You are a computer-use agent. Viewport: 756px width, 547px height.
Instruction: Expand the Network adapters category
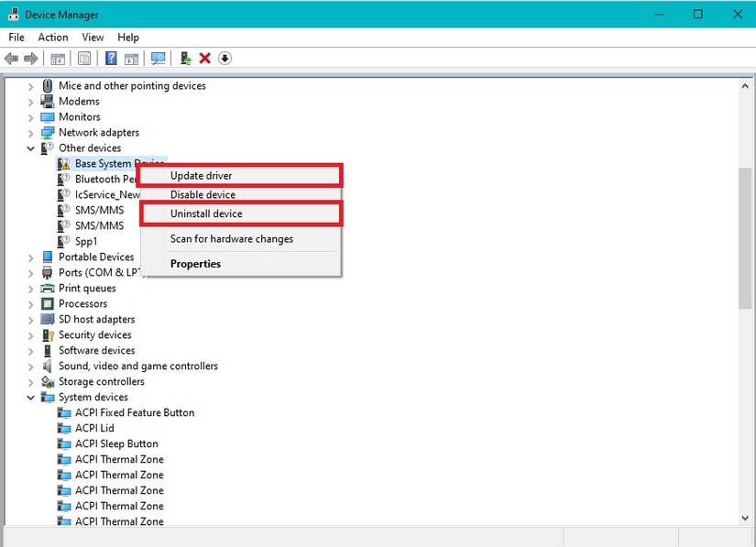coord(30,132)
